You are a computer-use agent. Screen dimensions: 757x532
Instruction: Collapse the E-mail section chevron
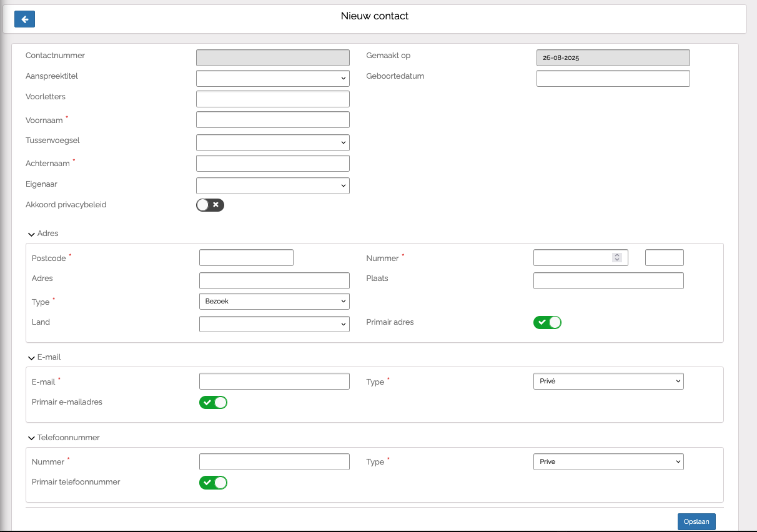(31, 358)
